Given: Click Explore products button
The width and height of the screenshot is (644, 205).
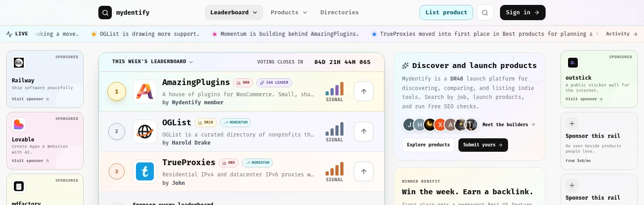Looking at the screenshot, I should 428,145.
